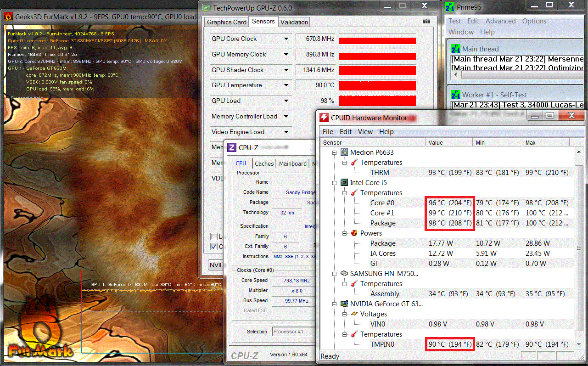Open the Memory Controller Load sensor dropdown
The width and height of the screenshot is (588, 366).
(x=286, y=117)
